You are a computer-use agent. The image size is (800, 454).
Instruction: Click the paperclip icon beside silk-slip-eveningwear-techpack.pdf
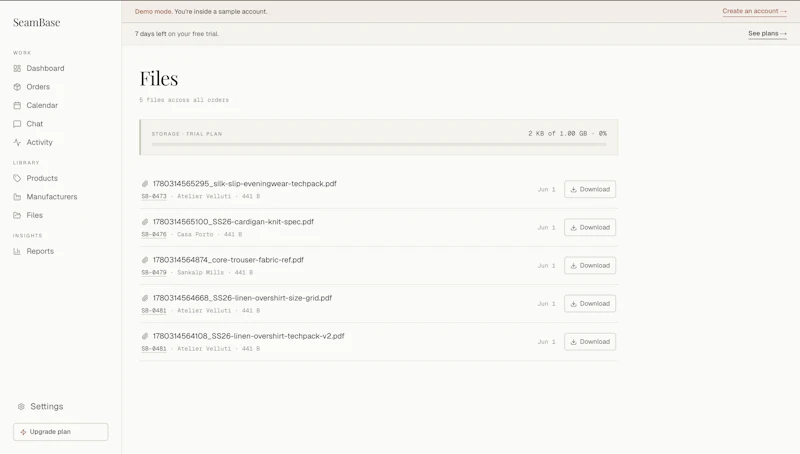[145, 184]
